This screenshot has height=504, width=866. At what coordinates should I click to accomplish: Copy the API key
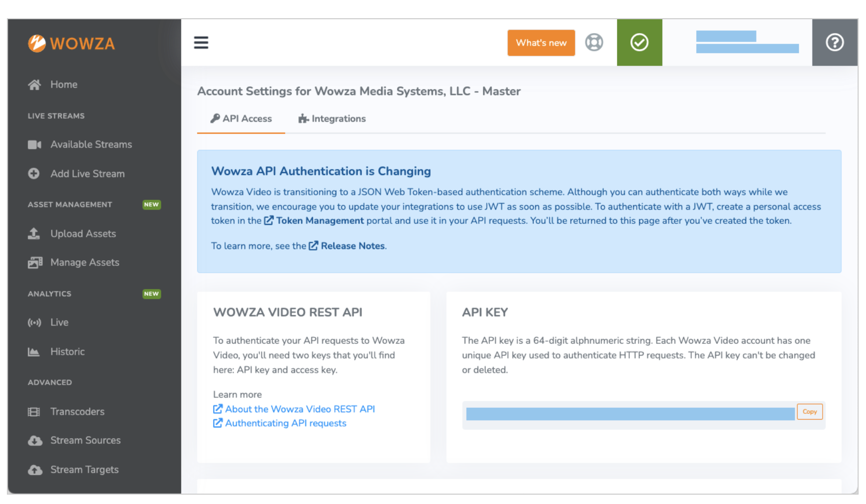pos(809,411)
